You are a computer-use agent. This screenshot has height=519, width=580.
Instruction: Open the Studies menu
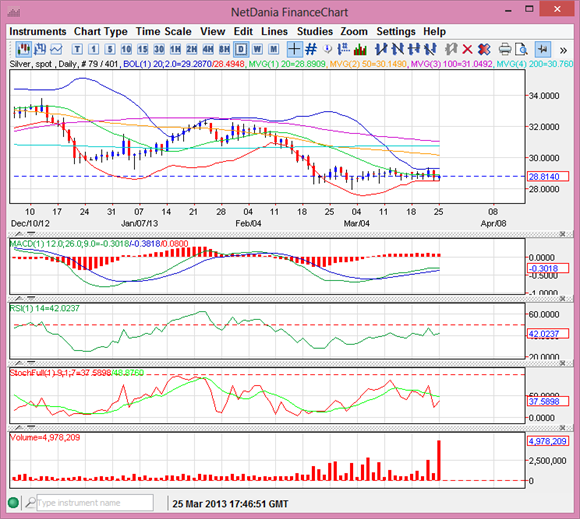pos(315,31)
